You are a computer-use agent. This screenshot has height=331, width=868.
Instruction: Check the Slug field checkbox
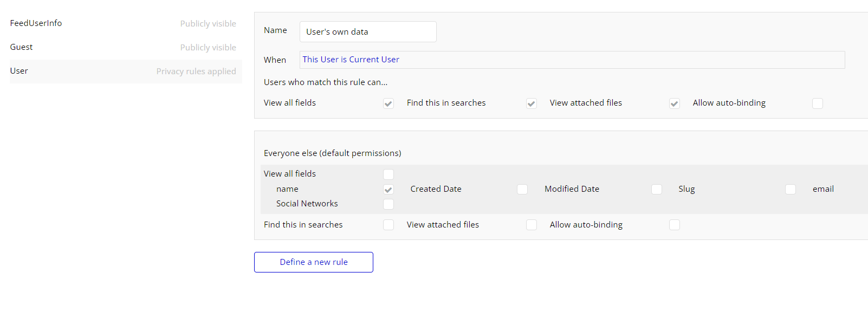791,190
